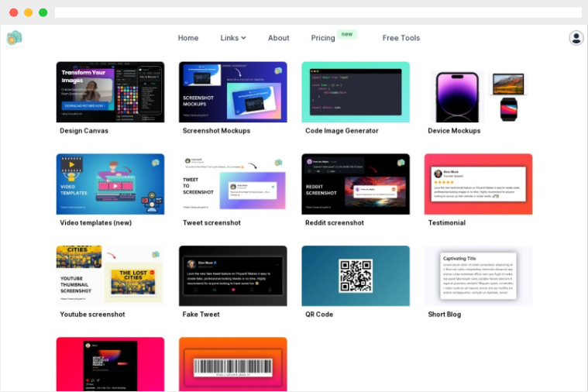Image resolution: width=588 pixels, height=392 pixels.
Task: Click the QR Code generator image
Action: [356, 276]
